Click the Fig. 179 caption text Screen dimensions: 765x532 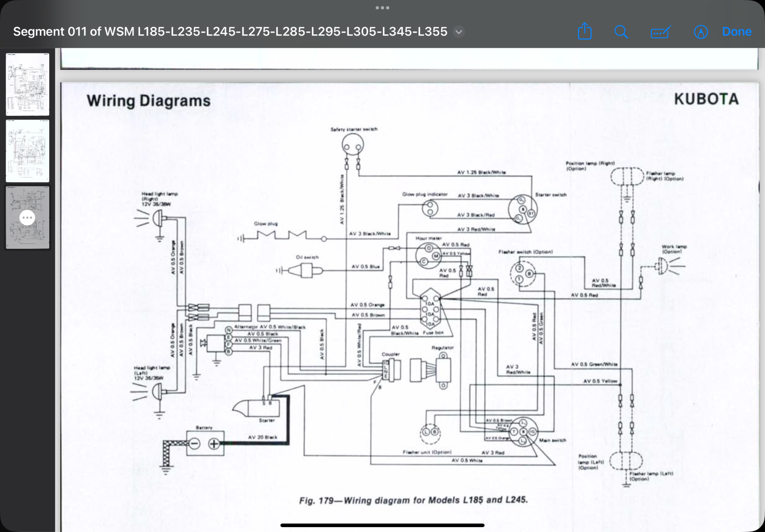click(x=413, y=500)
